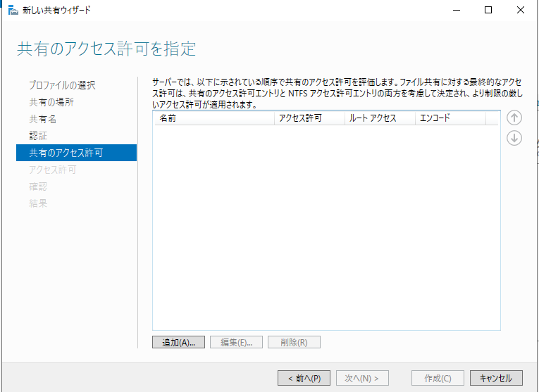Click the move up arrow icon
This screenshot has height=392, width=539.
click(x=514, y=118)
